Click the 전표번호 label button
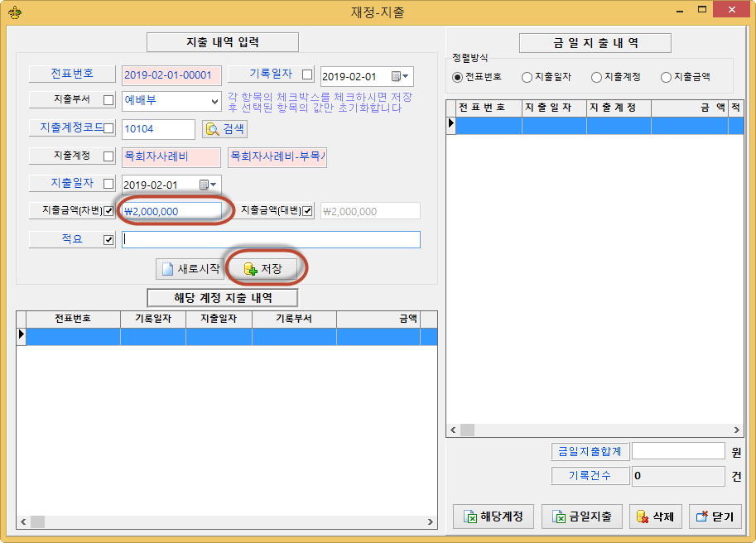 (72, 74)
